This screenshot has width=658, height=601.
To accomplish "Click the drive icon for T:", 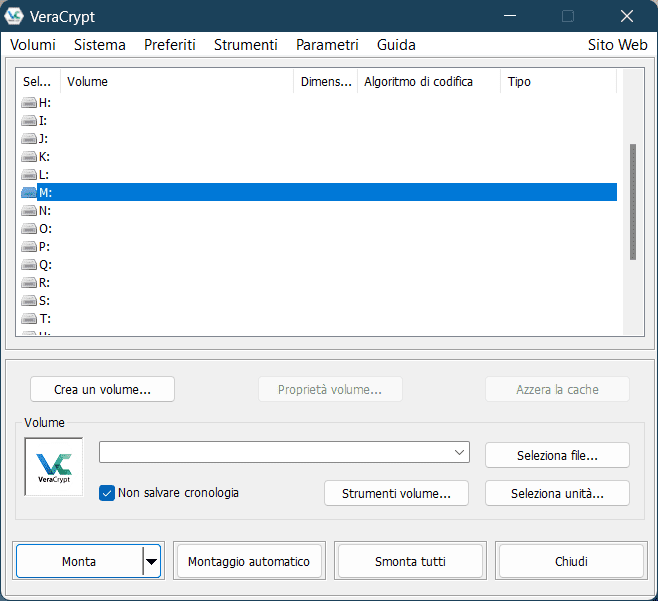I will (x=29, y=319).
